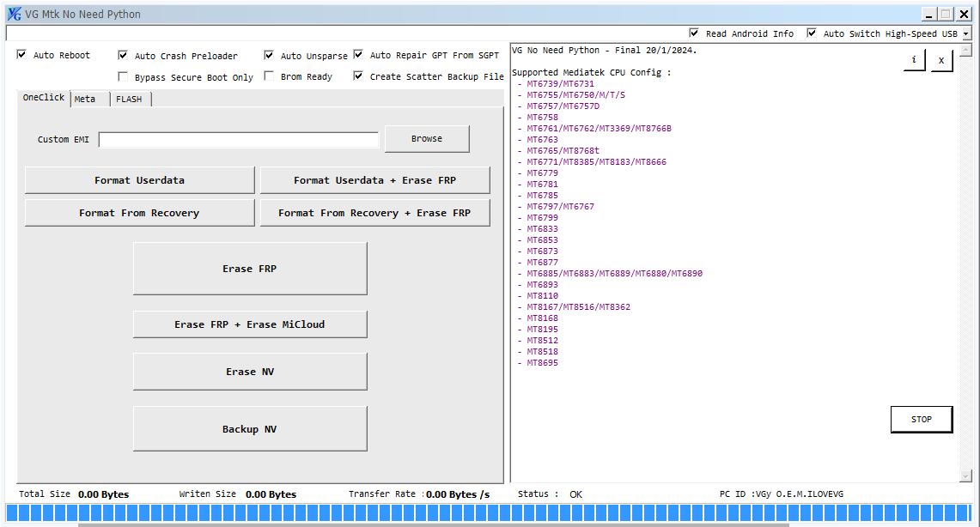Maximize the VG Mtk window
The width and height of the screenshot is (980, 527).
pyautogui.click(x=947, y=15)
